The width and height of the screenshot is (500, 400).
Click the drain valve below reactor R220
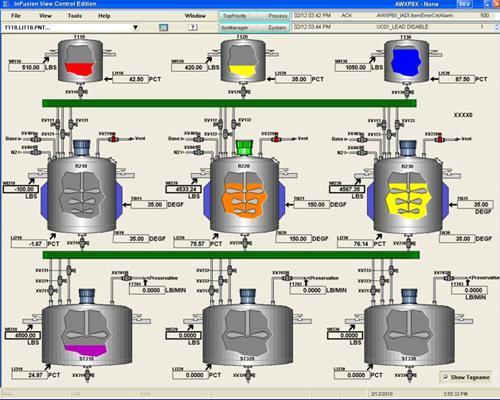(245, 243)
